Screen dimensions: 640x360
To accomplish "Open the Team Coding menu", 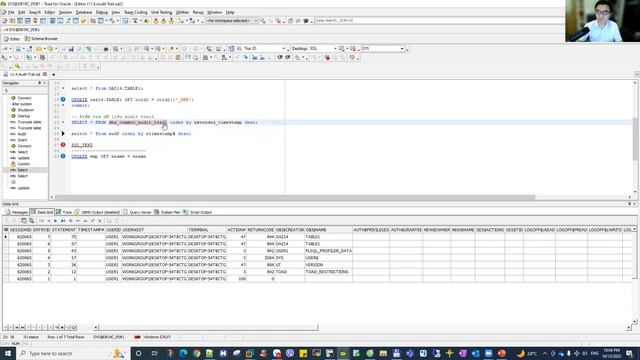I will (136, 12).
